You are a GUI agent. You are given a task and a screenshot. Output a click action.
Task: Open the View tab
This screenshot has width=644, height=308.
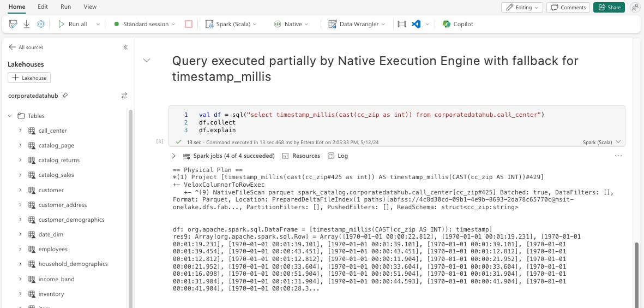pos(91,7)
